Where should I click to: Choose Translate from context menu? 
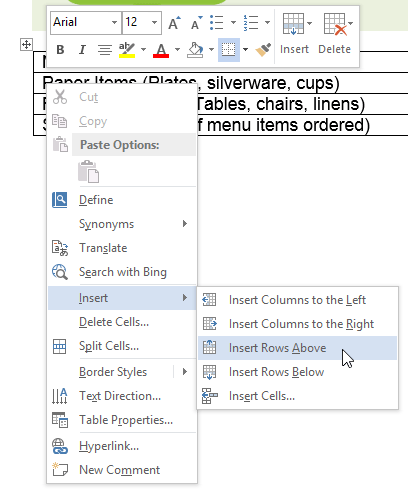click(122, 248)
